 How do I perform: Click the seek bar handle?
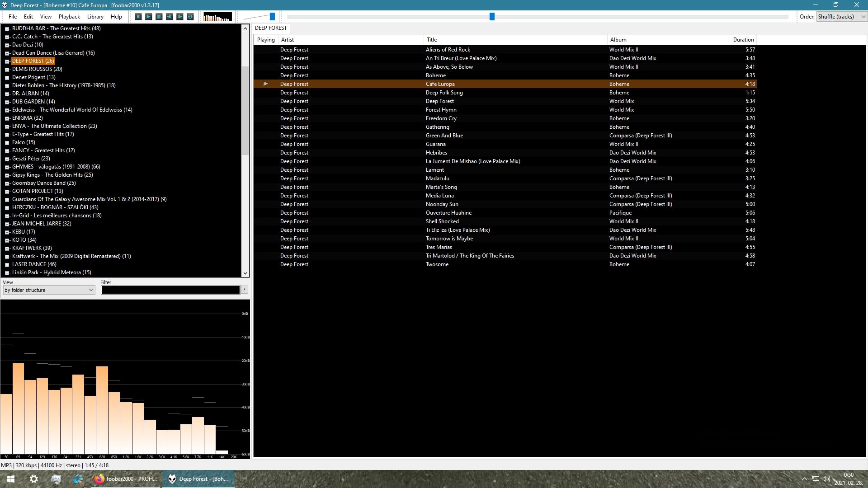point(492,17)
